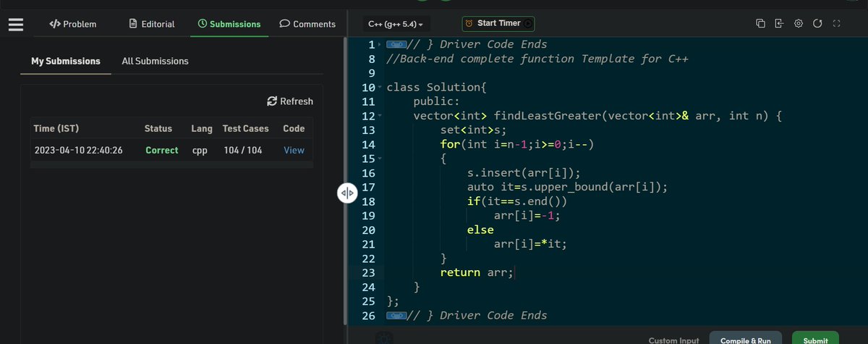Expand folded driver code on line 26
The image size is (868, 344).
pos(396,316)
